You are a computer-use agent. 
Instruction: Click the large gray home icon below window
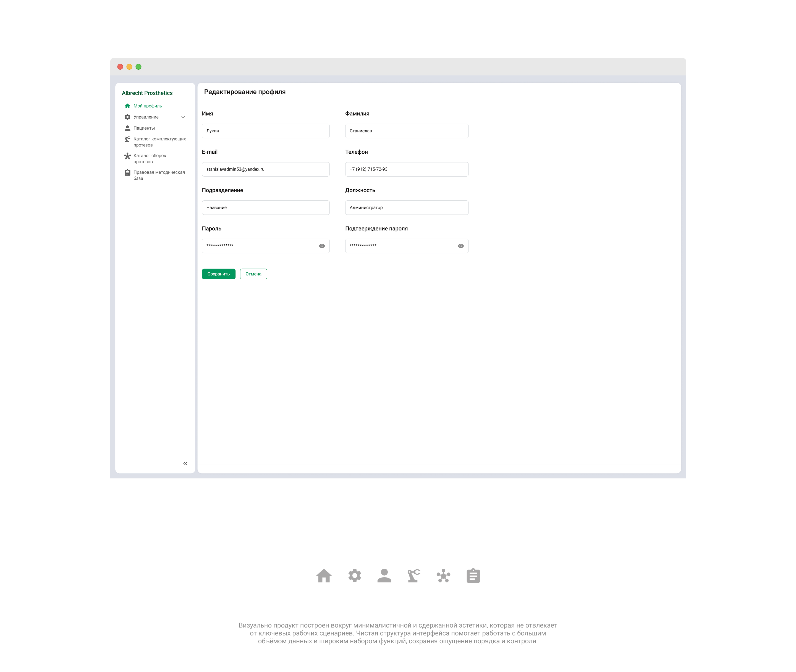(324, 576)
